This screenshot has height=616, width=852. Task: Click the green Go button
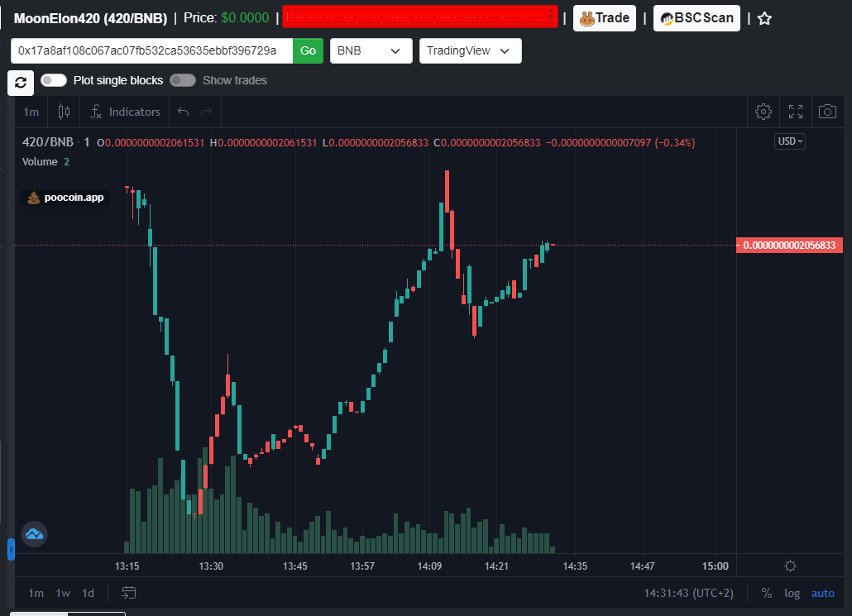coord(308,50)
